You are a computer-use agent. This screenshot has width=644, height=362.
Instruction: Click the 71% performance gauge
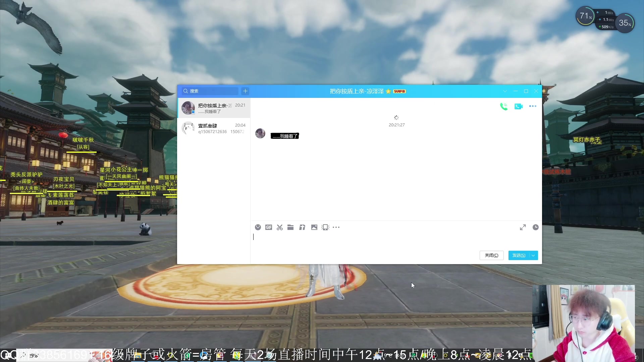coord(585,16)
